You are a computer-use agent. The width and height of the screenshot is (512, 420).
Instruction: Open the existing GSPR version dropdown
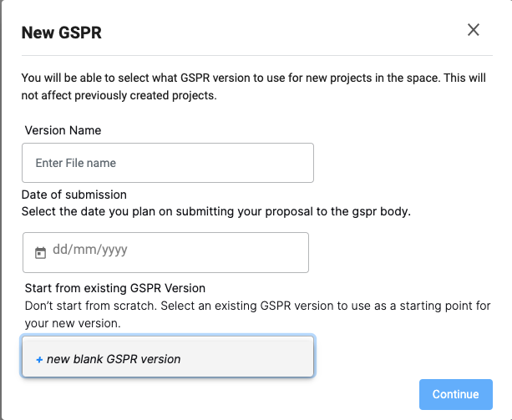tap(168, 357)
